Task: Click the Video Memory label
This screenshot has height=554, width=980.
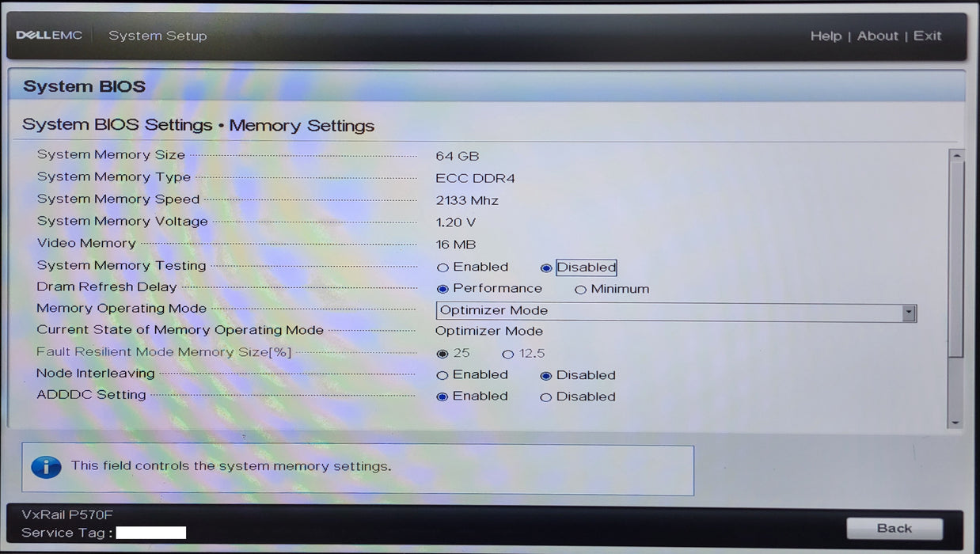Action: (x=86, y=244)
